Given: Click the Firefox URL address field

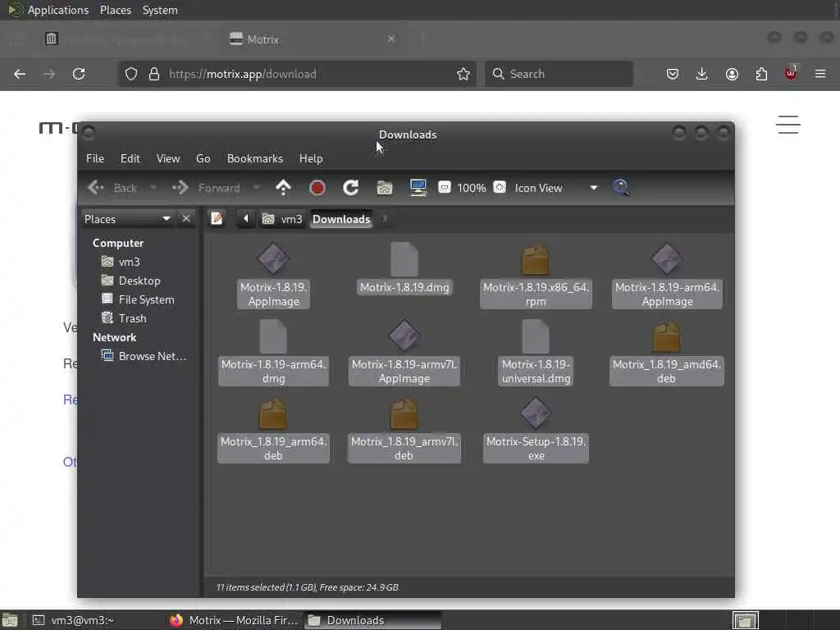Looking at the screenshot, I should [x=297, y=74].
